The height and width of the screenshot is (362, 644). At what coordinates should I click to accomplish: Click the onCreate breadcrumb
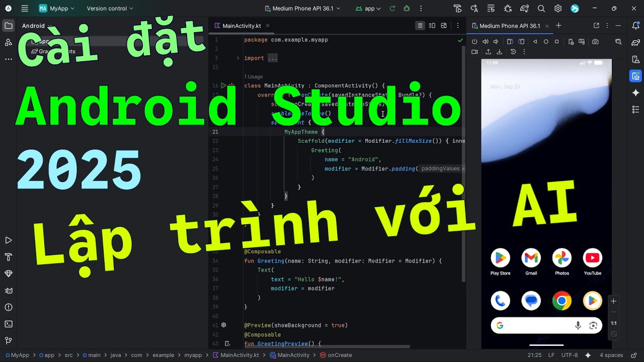point(336,355)
